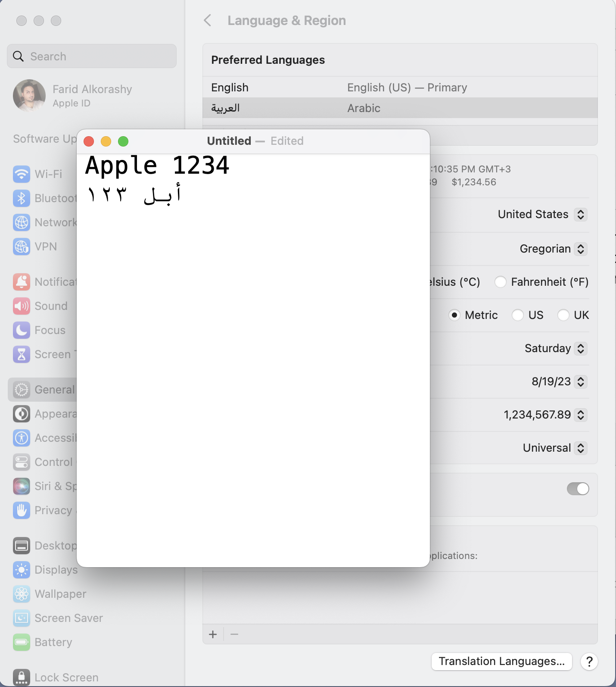Open the Accessibility icon in sidebar
Viewport: 616px width, 687px height.
tap(22, 438)
